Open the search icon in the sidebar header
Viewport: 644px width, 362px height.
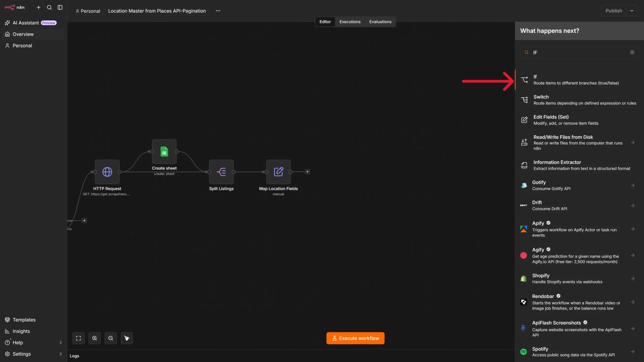[49, 7]
